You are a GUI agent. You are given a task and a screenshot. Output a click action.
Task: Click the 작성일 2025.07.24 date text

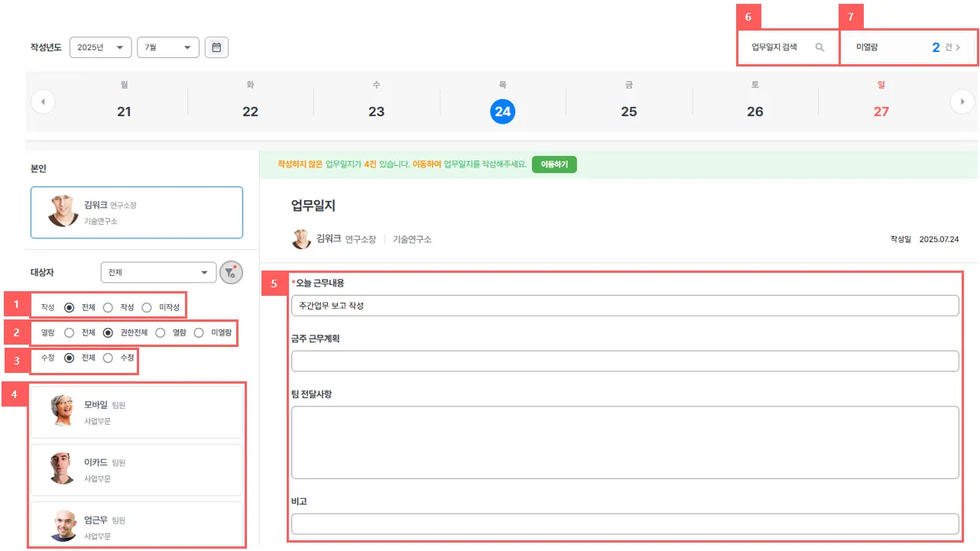pyautogui.click(x=924, y=239)
